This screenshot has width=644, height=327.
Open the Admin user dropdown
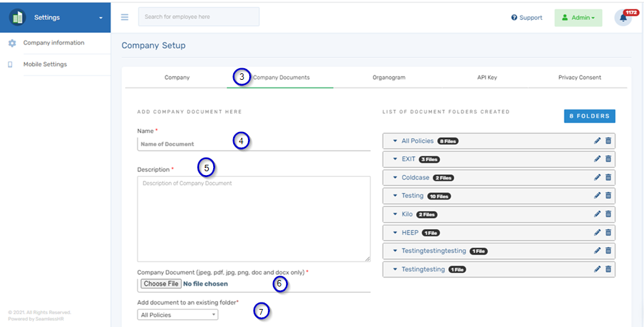[578, 17]
